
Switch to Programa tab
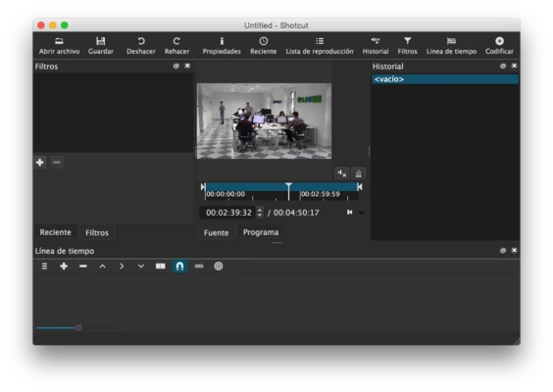261,232
